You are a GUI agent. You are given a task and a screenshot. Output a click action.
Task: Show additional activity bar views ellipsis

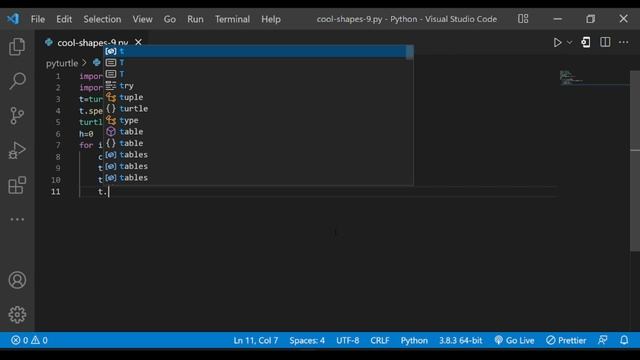17,219
